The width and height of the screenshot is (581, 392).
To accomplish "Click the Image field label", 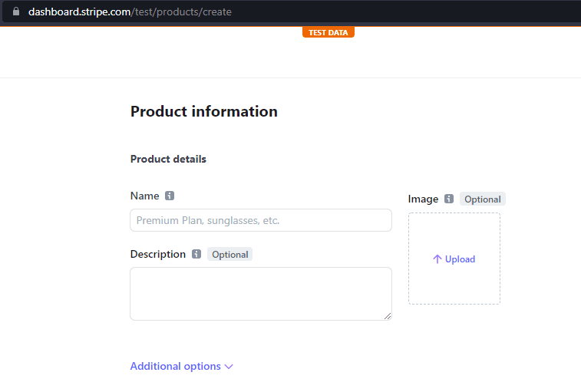I will (x=423, y=199).
